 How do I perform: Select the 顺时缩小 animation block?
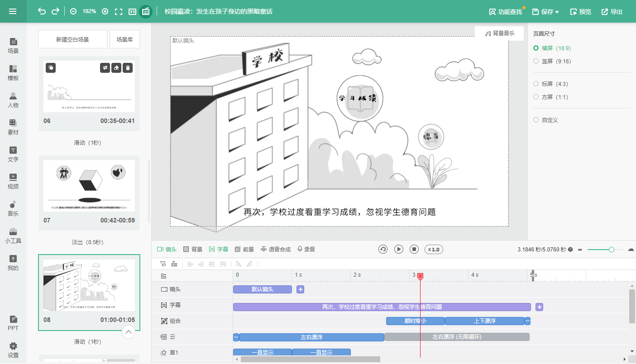tap(415, 321)
